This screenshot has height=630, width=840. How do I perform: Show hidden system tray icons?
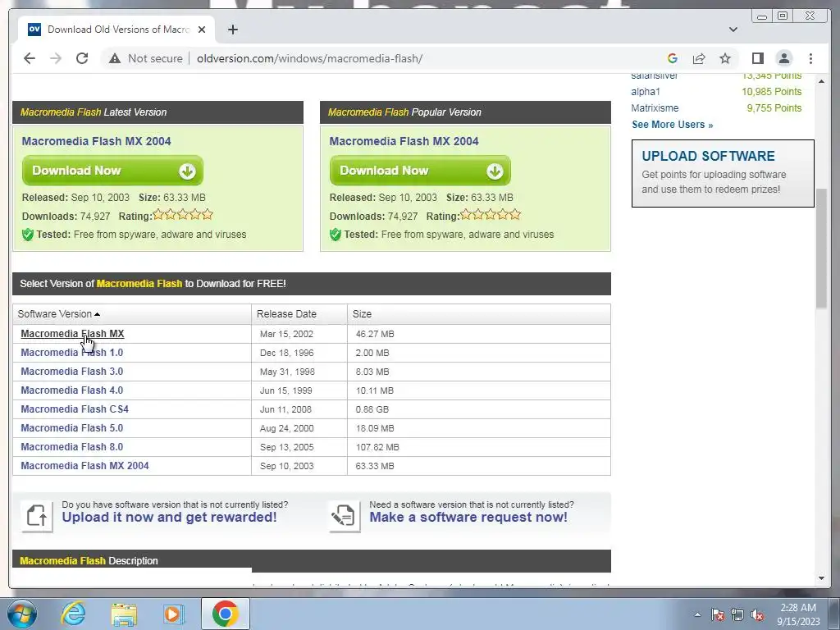tap(697, 615)
